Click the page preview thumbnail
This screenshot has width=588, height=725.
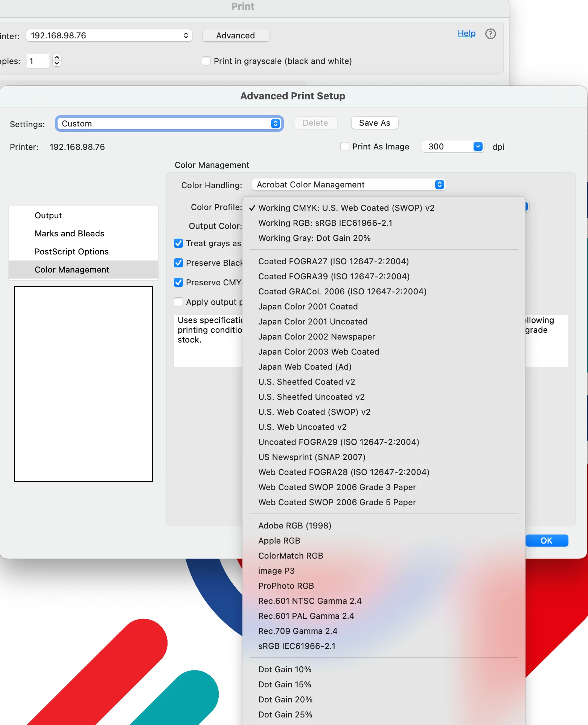click(x=84, y=384)
